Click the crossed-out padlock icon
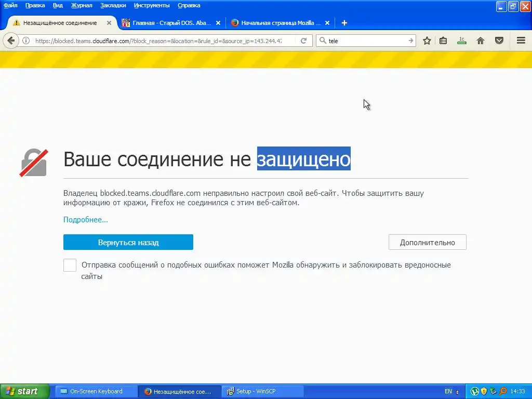The height and width of the screenshot is (399, 532). click(x=34, y=163)
